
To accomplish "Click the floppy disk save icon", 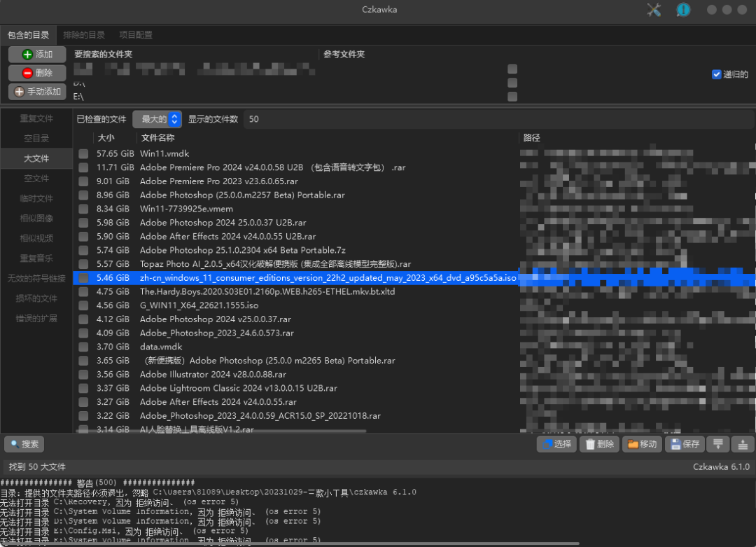I will (675, 444).
